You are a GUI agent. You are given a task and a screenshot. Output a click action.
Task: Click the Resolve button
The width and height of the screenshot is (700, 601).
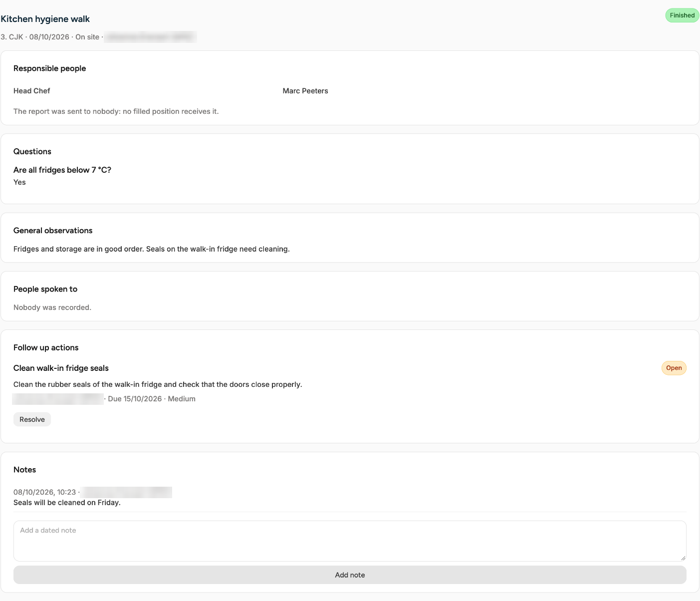point(32,419)
